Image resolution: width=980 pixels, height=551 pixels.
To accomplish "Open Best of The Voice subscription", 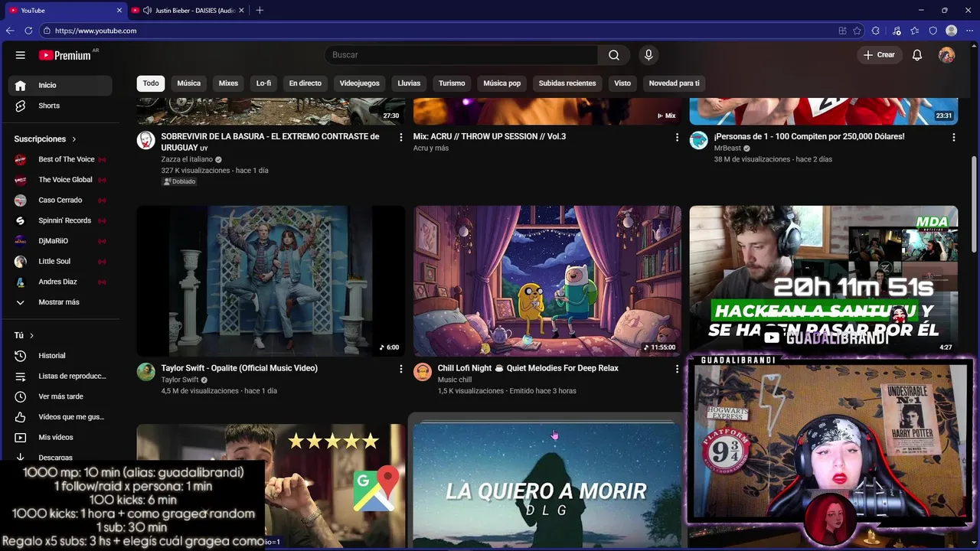I will pyautogui.click(x=60, y=159).
